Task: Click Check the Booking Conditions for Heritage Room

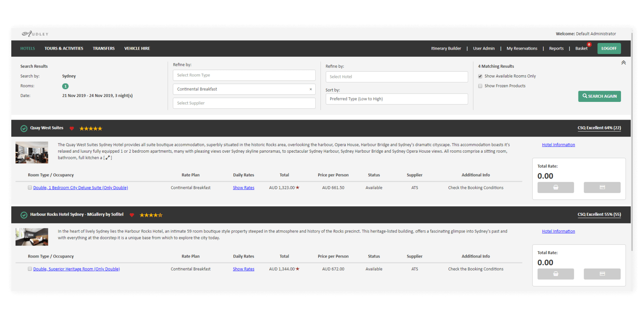Action: 476,269
